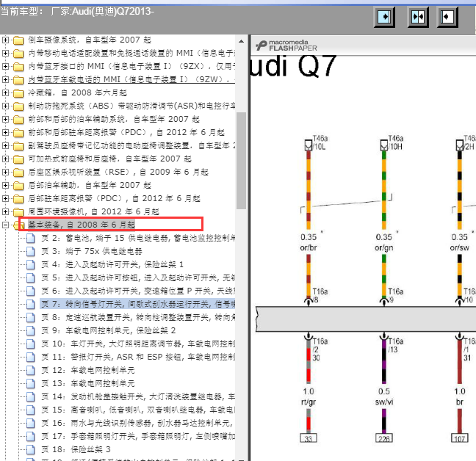Click 当前车型 Audi Q7 2013 header text
Screen dimensions: 476x461
[x=77, y=12]
